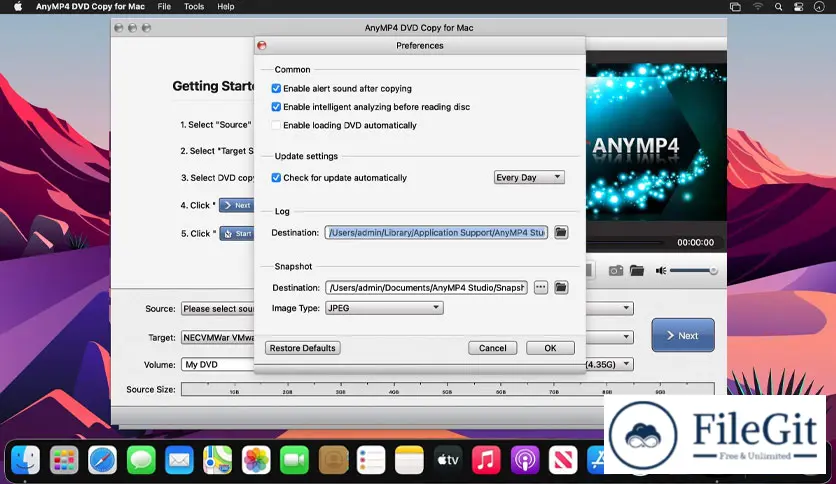
Task: Click AnyMP4 preview video thumbnail
Action: pos(656,141)
